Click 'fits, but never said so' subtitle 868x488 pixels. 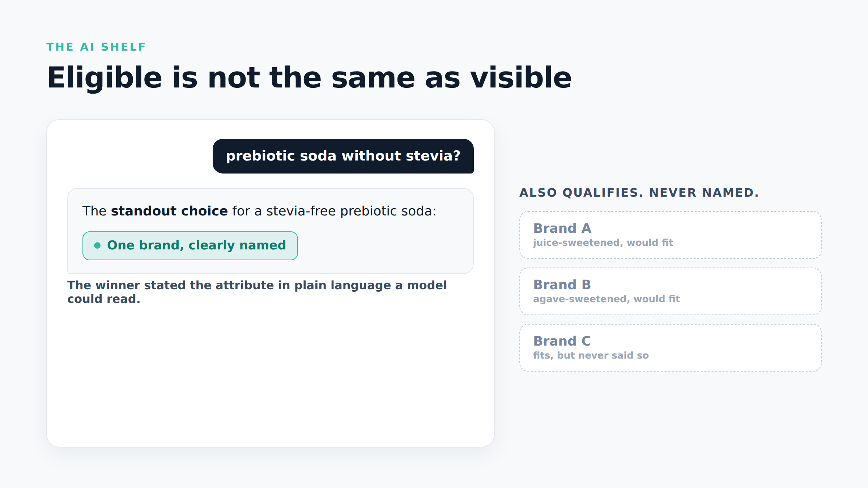[x=591, y=355]
